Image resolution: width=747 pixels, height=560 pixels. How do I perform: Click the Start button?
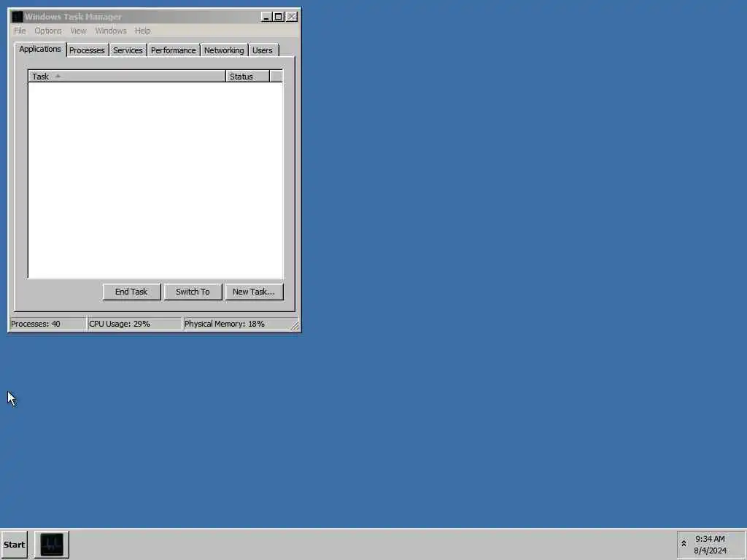point(15,544)
